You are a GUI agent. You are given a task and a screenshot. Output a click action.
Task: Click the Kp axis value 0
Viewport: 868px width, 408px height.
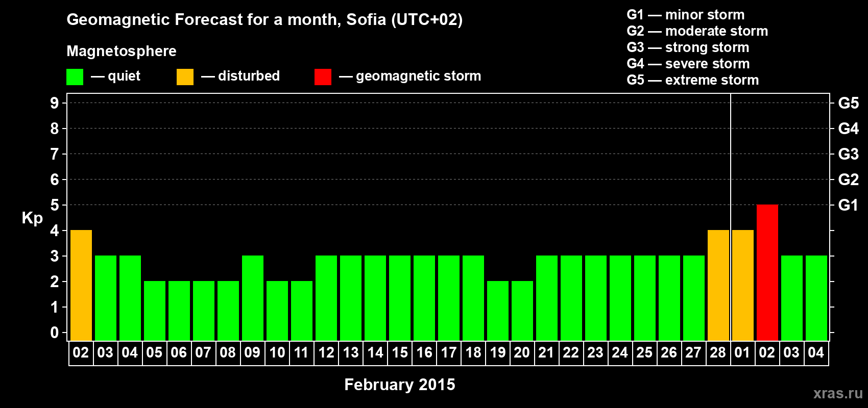[x=55, y=333]
